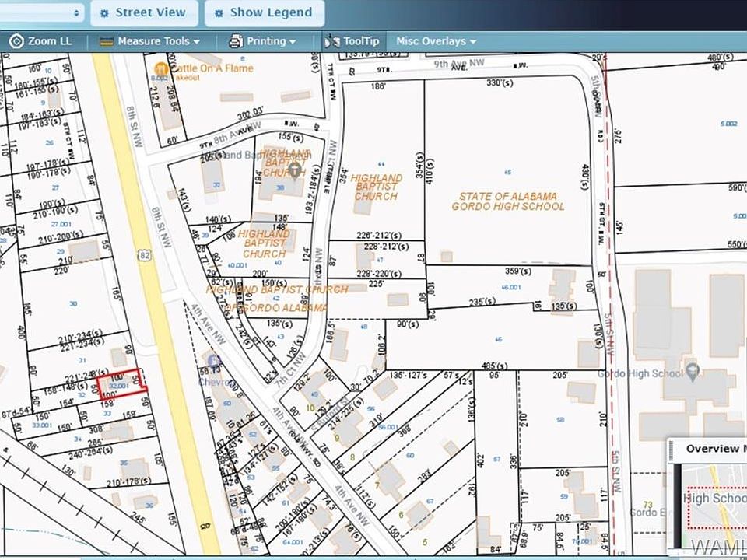
Task: Click the Cattle On A Flame label
Action: 212,68
